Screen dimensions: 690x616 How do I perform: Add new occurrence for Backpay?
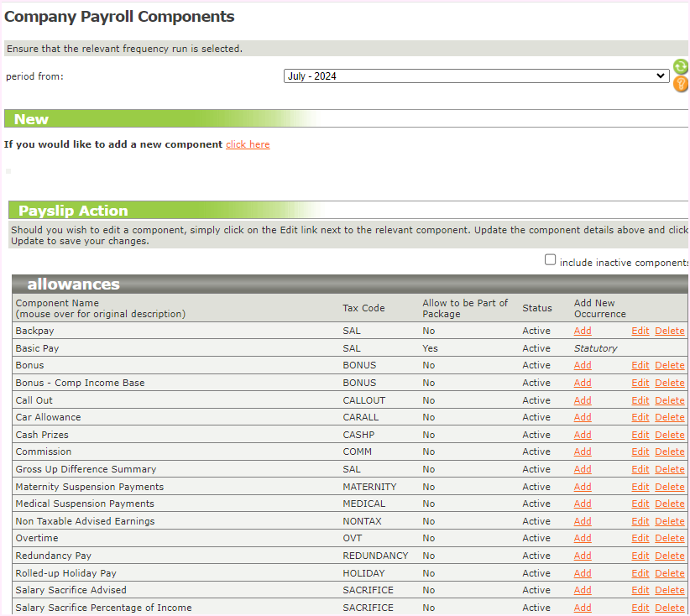point(583,331)
